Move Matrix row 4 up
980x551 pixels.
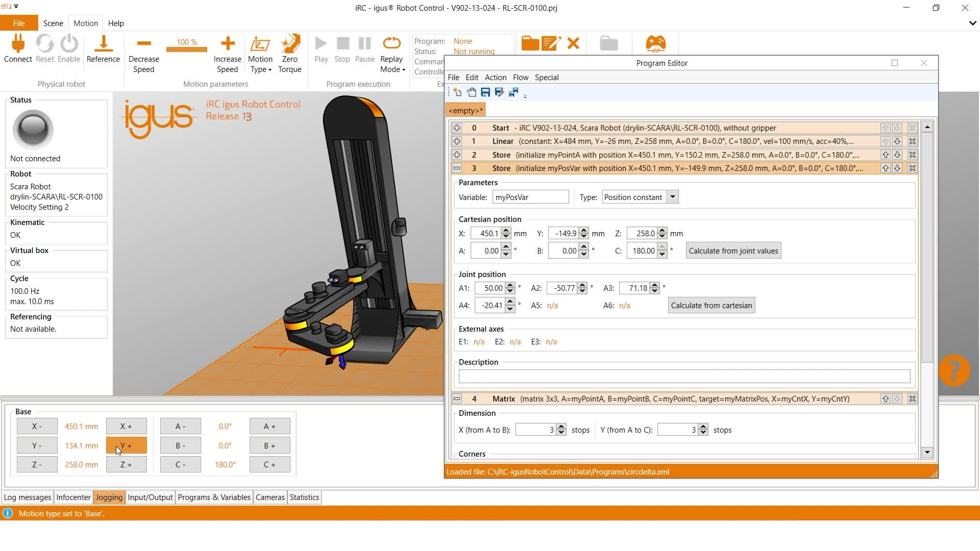tap(886, 398)
